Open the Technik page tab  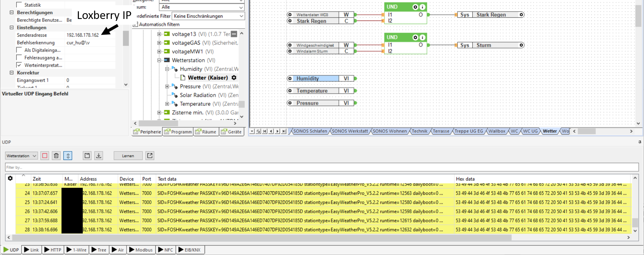point(420,131)
